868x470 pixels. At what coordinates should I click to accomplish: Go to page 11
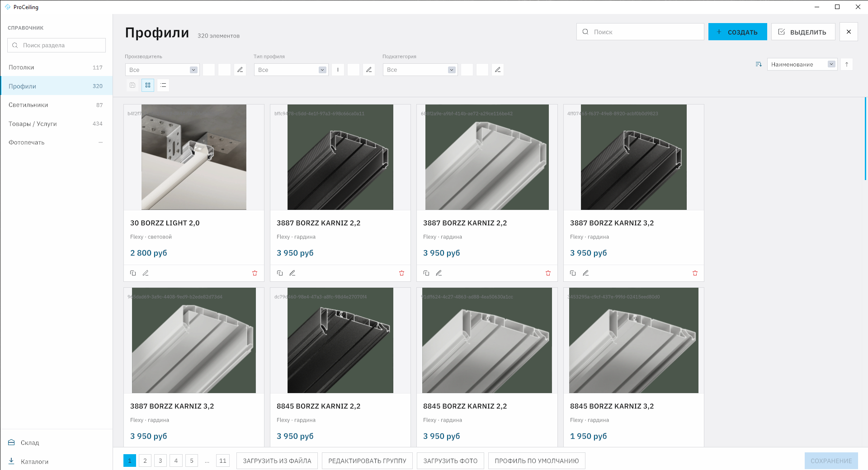click(x=223, y=461)
